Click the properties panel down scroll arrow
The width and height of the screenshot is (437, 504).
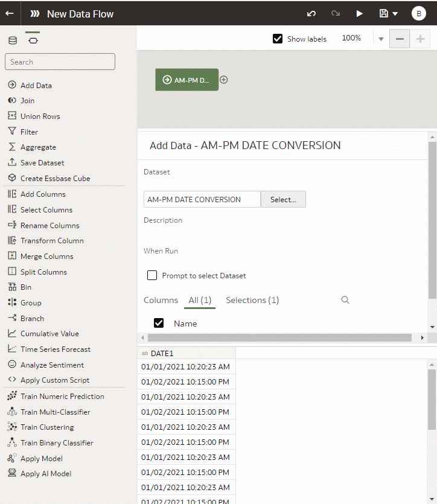point(432,327)
